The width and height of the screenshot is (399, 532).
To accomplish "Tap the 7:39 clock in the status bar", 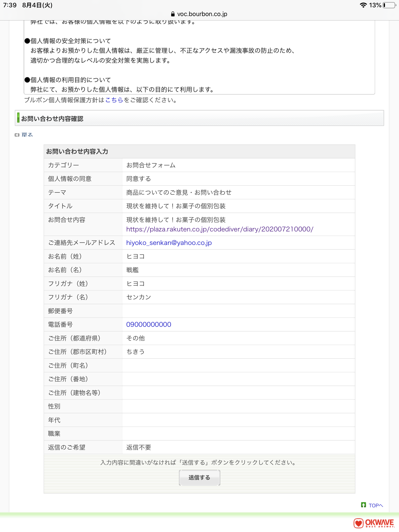I will coord(10,5).
